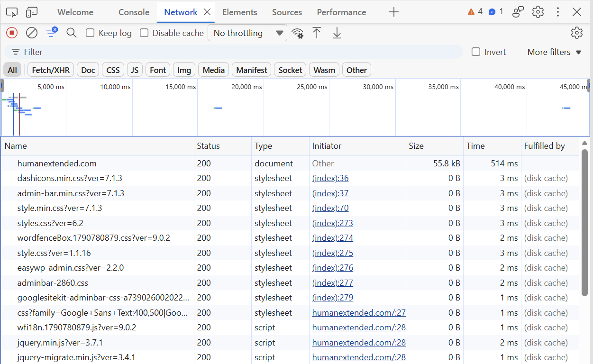This screenshot has height=364, width=593.
Task: Check the Invert filter checkbox
Action: (476, 52)
